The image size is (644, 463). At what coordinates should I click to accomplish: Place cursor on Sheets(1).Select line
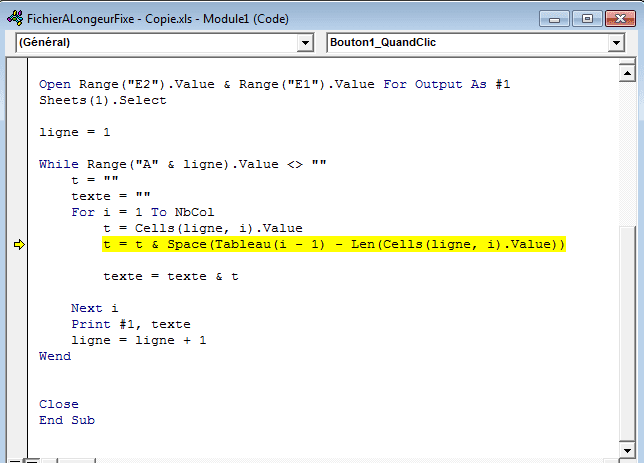click(x=103, y=100)
